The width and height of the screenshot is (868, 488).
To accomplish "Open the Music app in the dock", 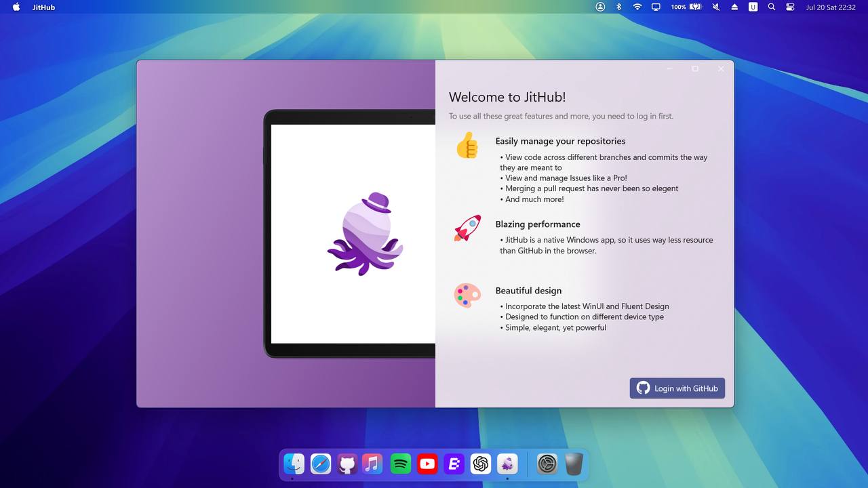I will (x=372, y=464).
